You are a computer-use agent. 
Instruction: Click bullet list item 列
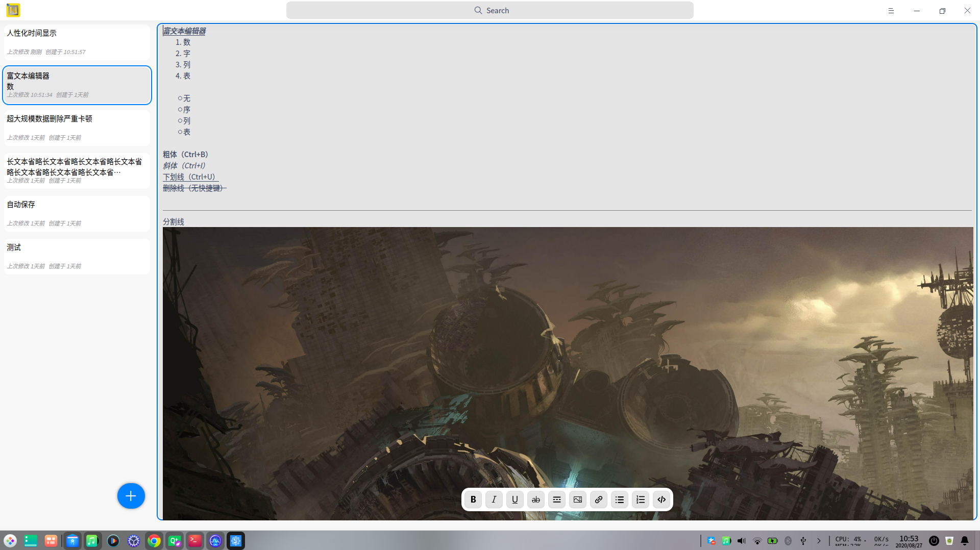184,121
